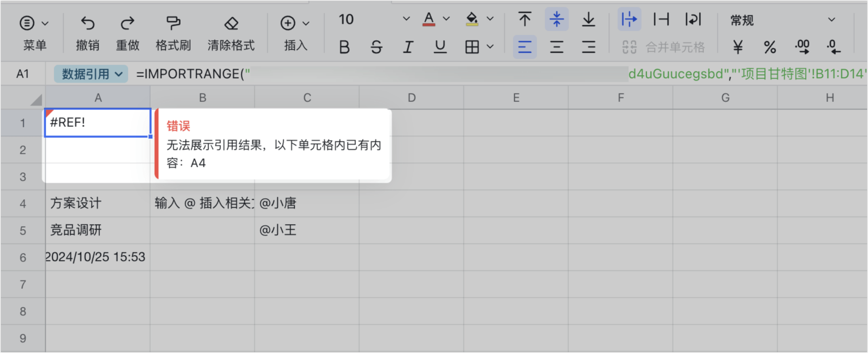Expand the 常规 number format dropdown
The width and height of the screenshot is (868, 353).
pos(831,20)
